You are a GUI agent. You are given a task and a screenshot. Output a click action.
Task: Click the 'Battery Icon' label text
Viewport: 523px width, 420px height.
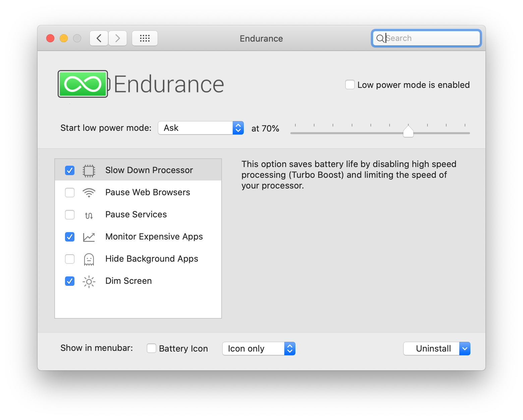tap(183, 349)
